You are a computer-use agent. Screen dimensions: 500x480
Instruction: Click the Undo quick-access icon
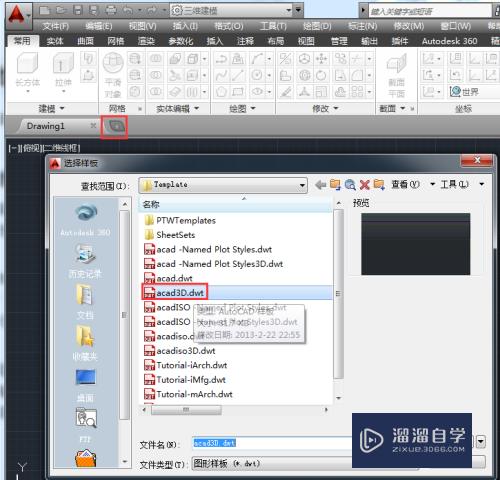(127, 11)
